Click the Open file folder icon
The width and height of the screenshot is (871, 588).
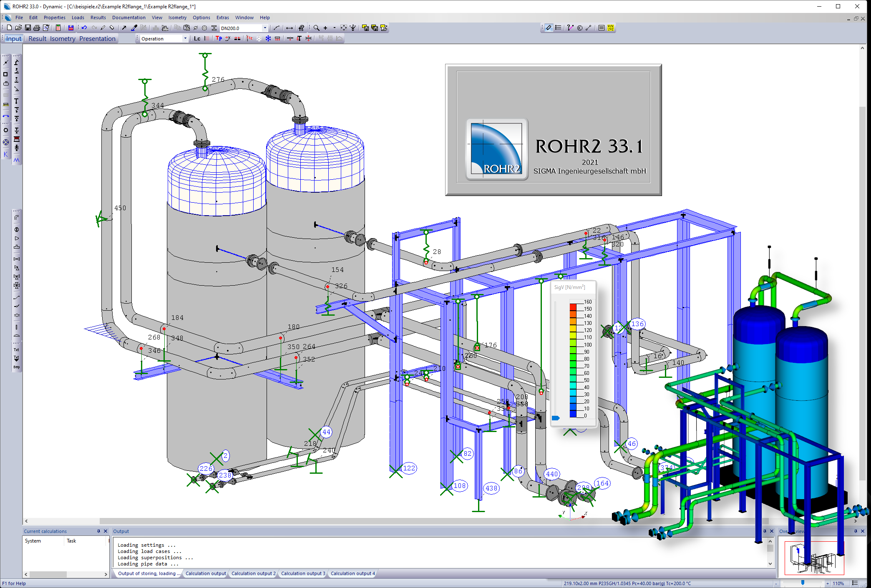18,28
